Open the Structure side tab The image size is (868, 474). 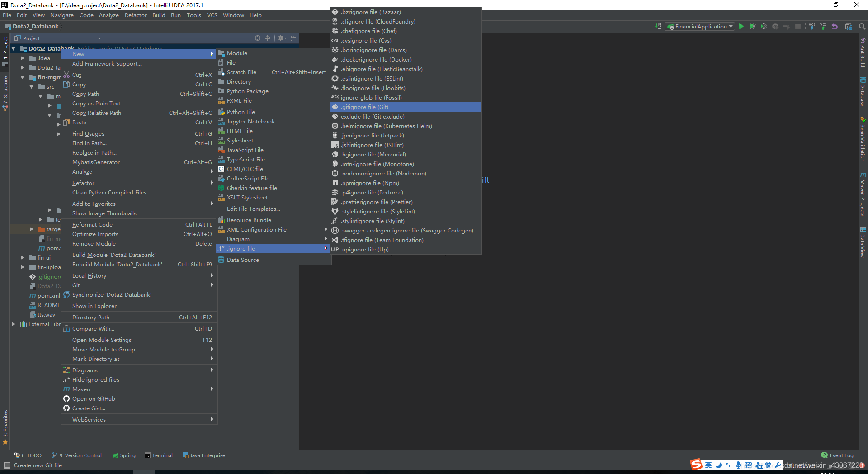coord(5,94)
